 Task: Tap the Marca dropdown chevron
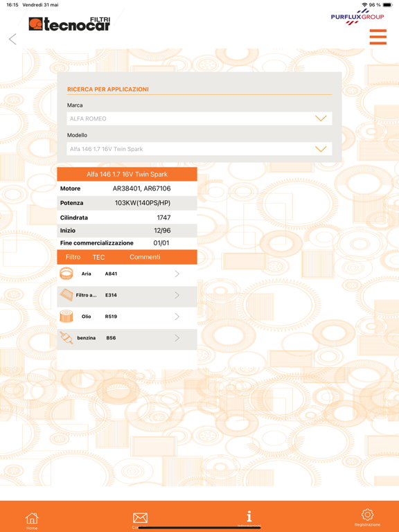click(321, 118)
